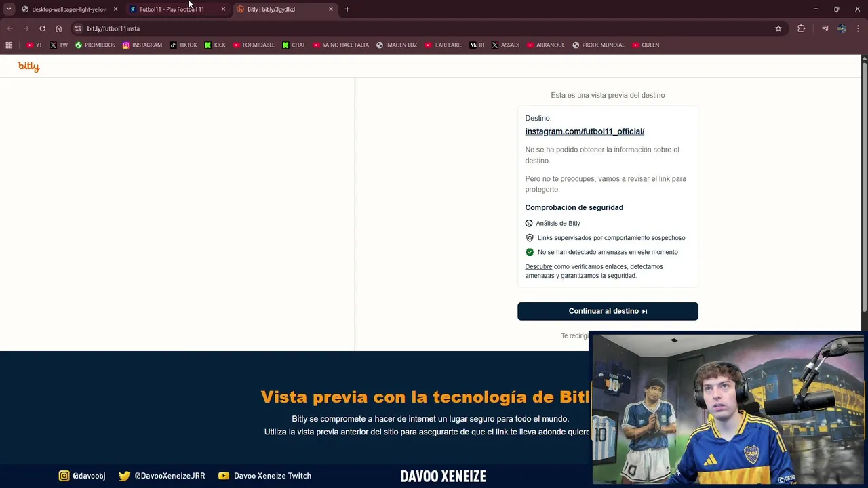Open the ILARI LARIE bookmark
Screen dimensions: 868x488
[x=443, y=45]
